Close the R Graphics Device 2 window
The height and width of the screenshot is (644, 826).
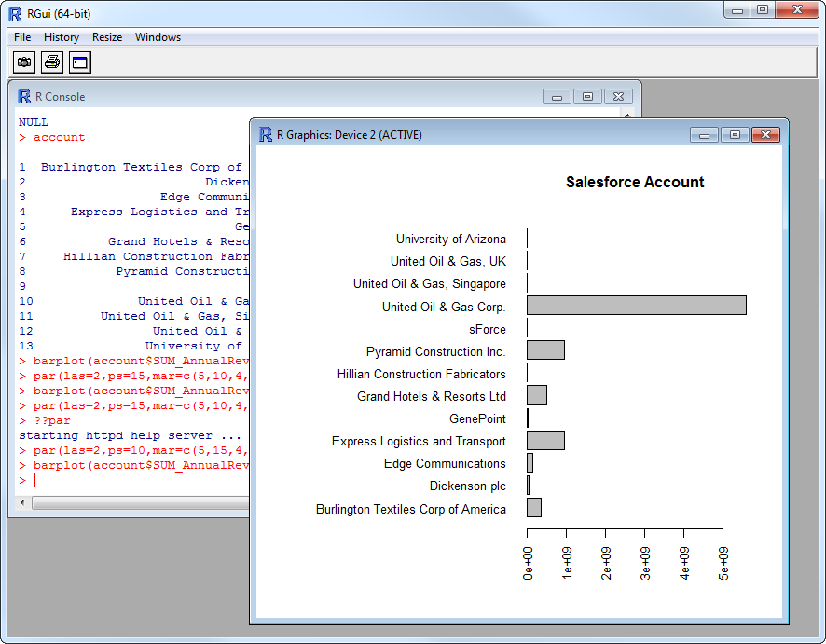tap(765, 135)
